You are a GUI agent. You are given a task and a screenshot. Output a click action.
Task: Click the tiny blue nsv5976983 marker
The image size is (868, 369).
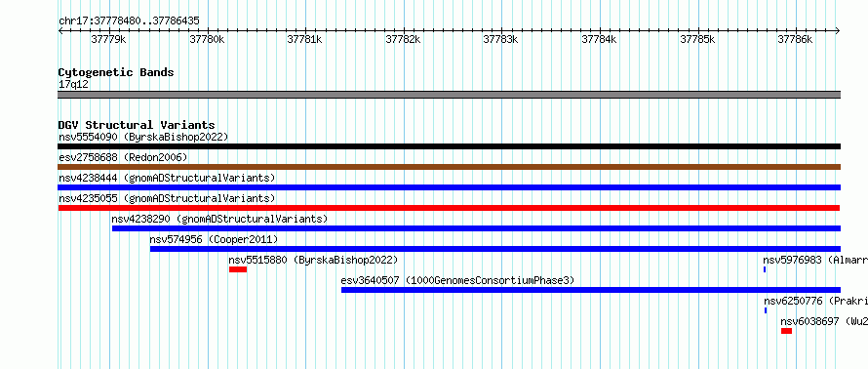(x=765, y=269)
